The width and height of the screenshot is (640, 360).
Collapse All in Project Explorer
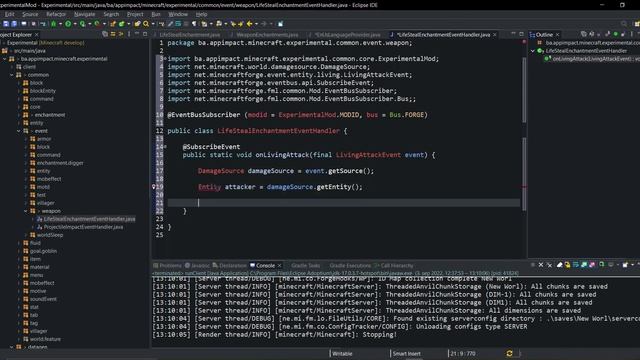pos(105,34)
